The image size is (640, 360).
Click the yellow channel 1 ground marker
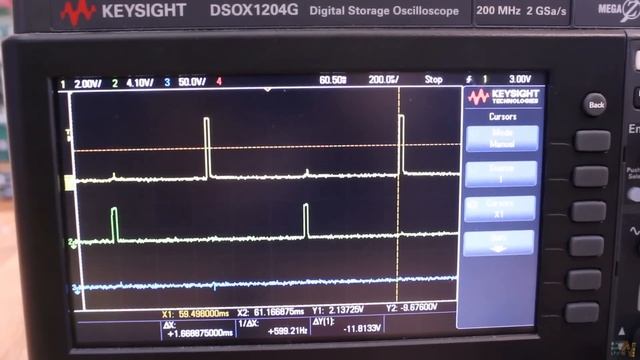point(69,183)
